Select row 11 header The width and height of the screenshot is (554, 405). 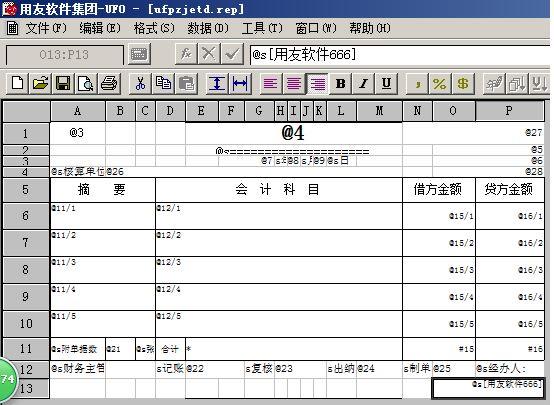point(26,349)
